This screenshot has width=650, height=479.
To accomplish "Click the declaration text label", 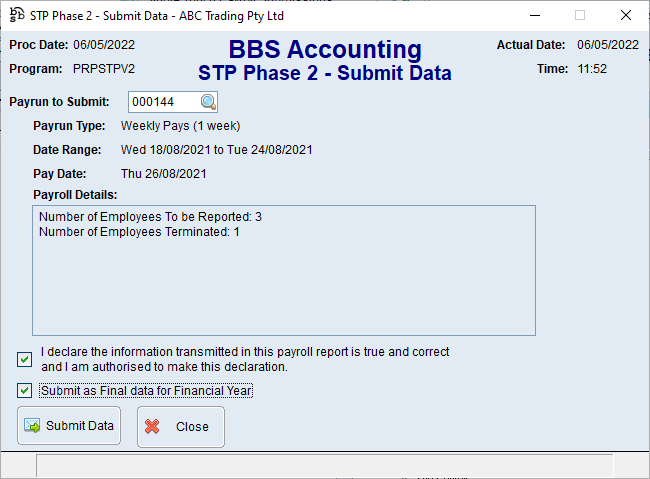I will coord(245,359).
